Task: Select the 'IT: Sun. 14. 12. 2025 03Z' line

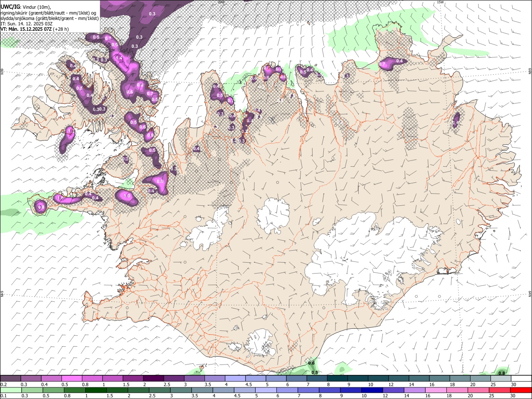Action: click(x=26, y=24)
